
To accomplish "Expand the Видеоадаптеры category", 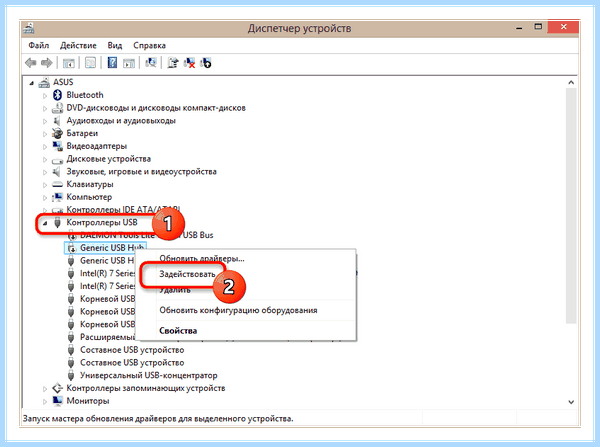I will tap(45, 147).
